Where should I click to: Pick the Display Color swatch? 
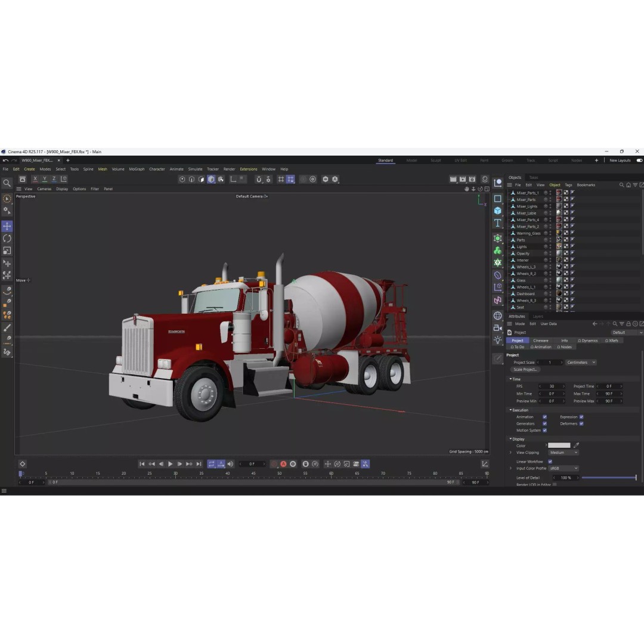(559, 445)
